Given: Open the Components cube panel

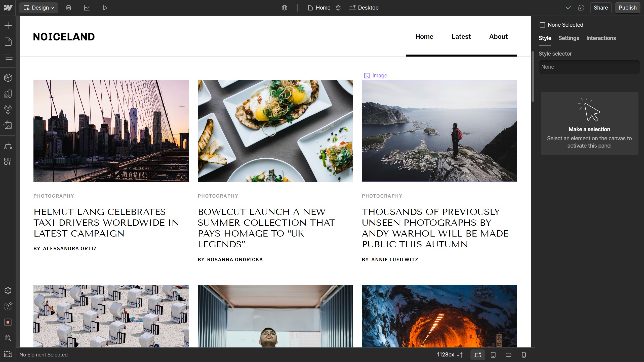Looking at the screenshot, I should 8,78.
